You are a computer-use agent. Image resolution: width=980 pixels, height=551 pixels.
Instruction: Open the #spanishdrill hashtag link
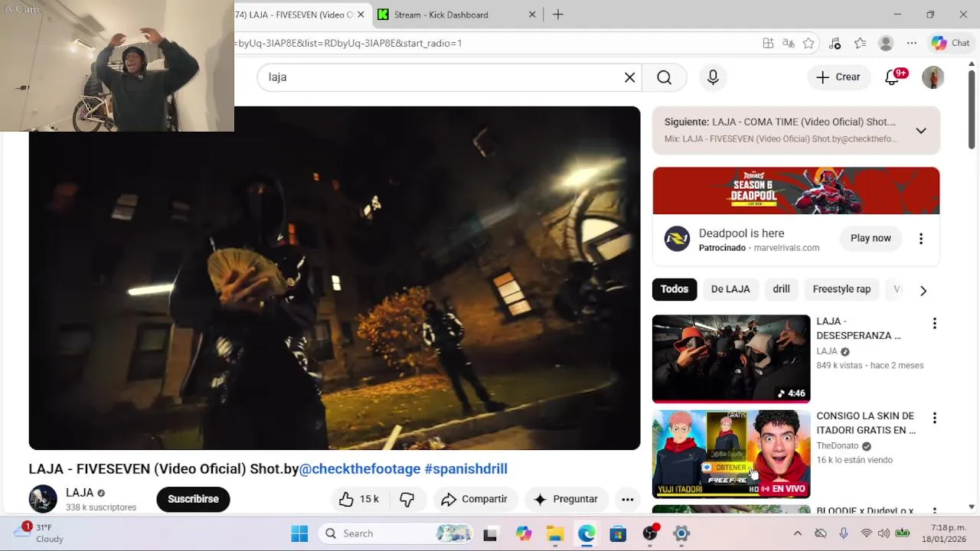[465, 468]
